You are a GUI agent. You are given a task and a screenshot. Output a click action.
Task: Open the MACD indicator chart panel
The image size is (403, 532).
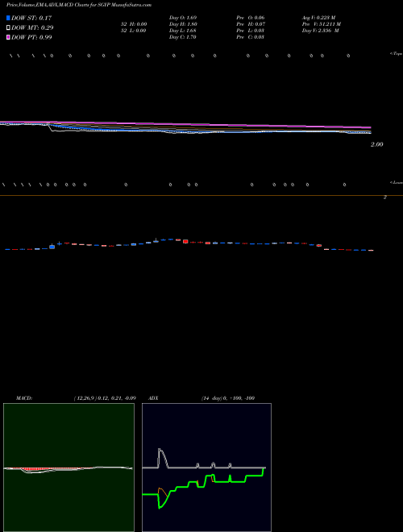[69, 468]
